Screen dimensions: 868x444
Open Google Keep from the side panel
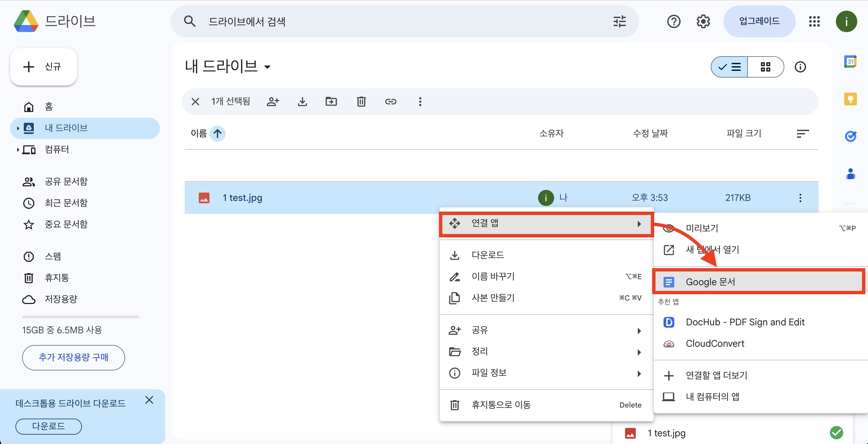coord(851,99)
